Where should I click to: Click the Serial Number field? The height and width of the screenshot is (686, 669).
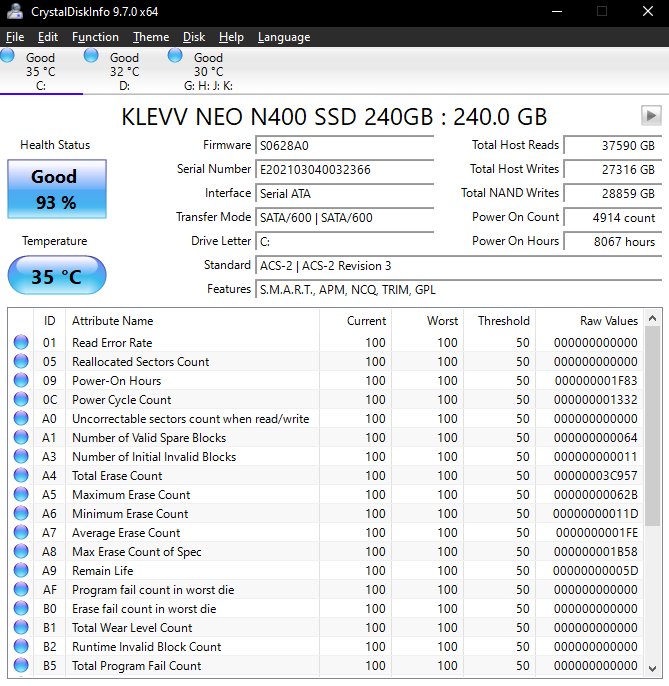point(344,169)
